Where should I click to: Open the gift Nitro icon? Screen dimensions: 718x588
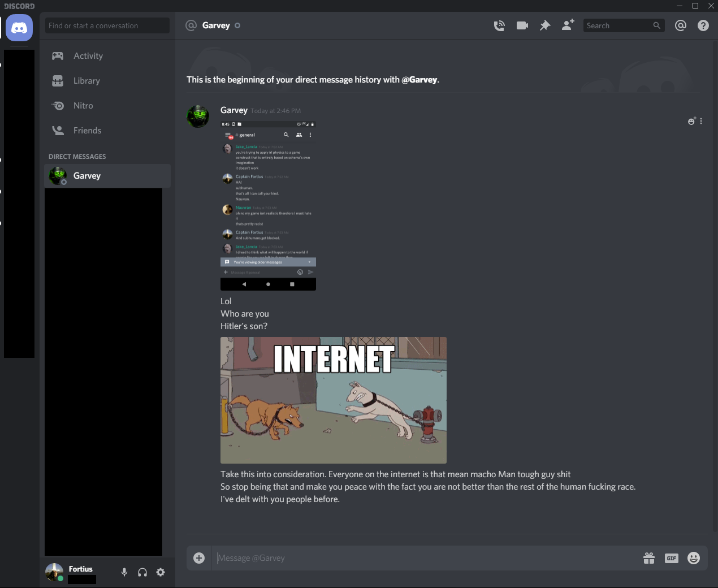click(649, 558)
